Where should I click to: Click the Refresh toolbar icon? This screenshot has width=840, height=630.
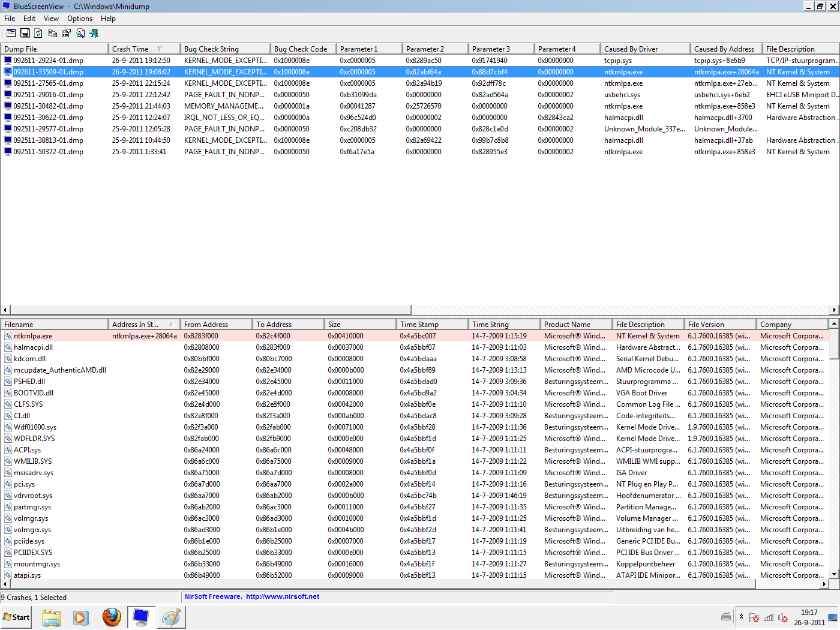coord(38,33)
